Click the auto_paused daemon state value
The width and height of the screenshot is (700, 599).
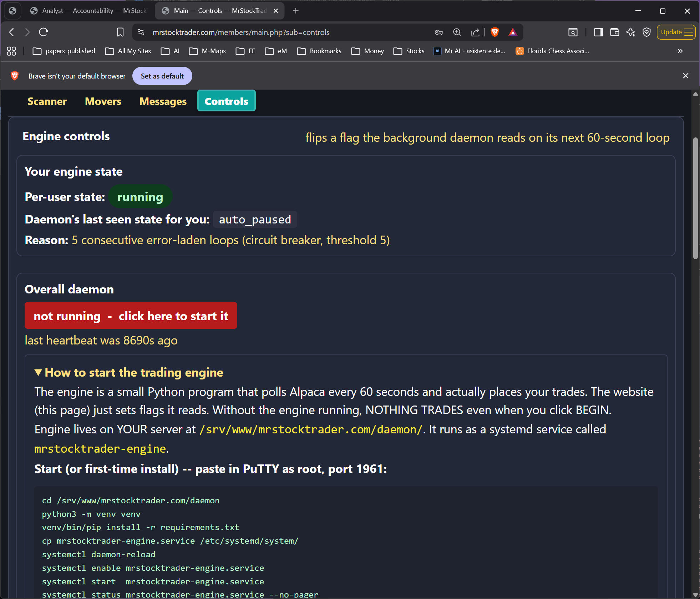pos(255,219)
